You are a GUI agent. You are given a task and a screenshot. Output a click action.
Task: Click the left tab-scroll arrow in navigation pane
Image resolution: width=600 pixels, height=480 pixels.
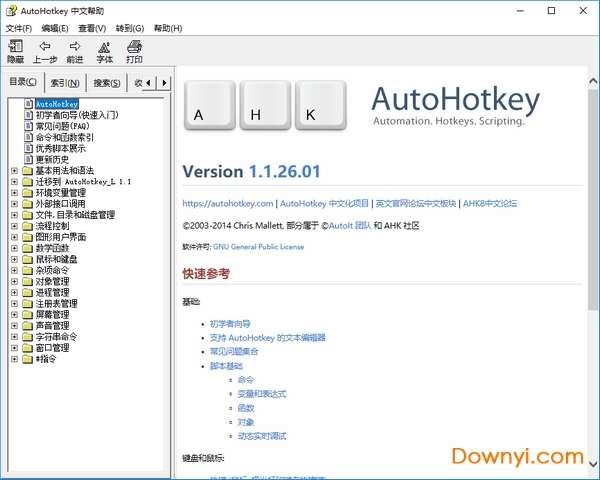149,83
